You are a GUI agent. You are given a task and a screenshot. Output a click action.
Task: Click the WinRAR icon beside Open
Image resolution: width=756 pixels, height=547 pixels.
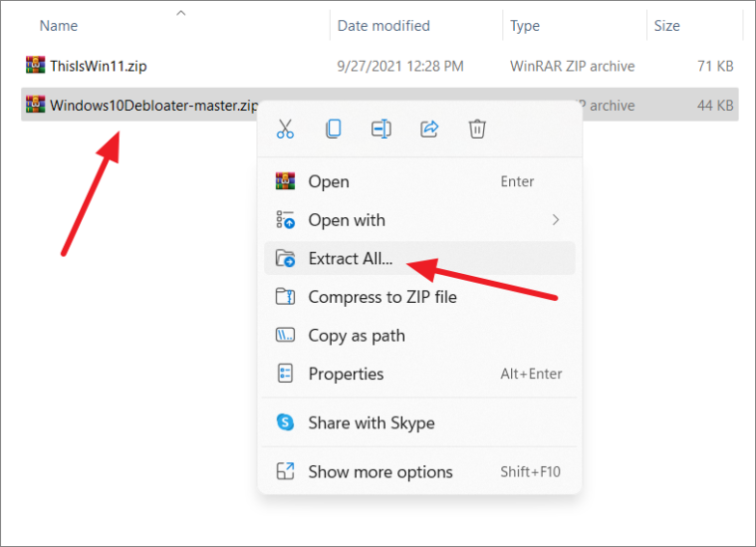click(285, 181)
